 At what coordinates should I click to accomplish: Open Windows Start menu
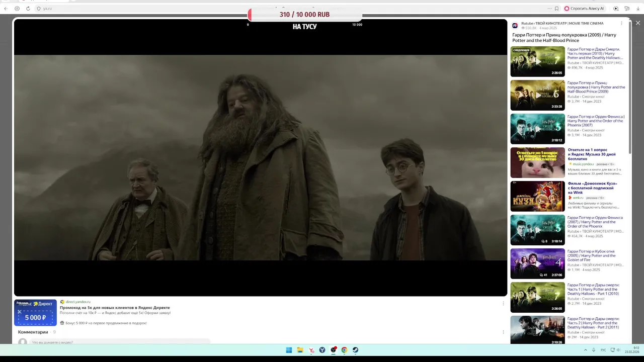coord(289,350)
